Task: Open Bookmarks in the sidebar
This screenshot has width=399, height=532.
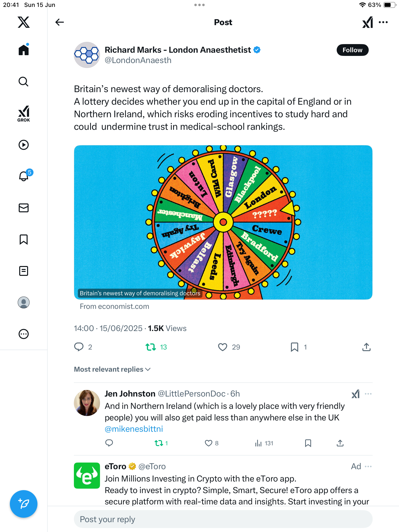Action: [24, 239]
